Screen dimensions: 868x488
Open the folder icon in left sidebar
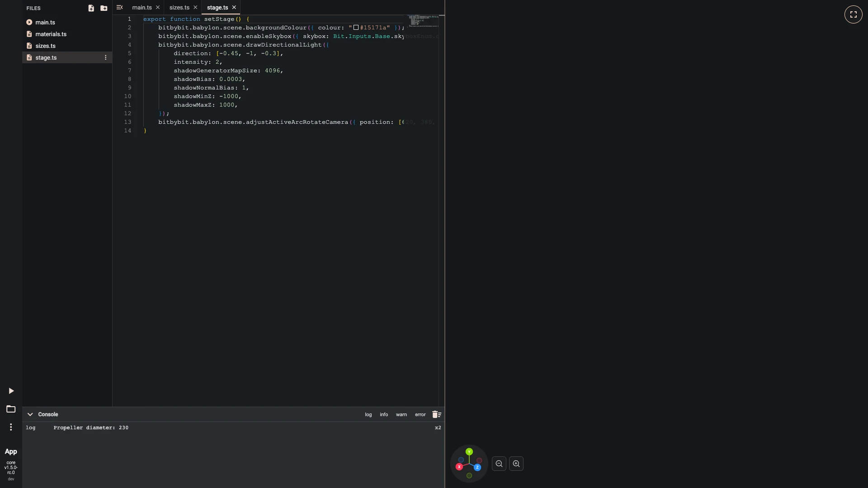11,409
